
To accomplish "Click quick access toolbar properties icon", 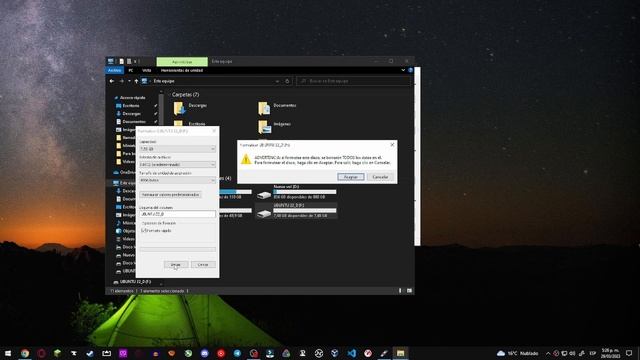I will [x=121, y=61].
